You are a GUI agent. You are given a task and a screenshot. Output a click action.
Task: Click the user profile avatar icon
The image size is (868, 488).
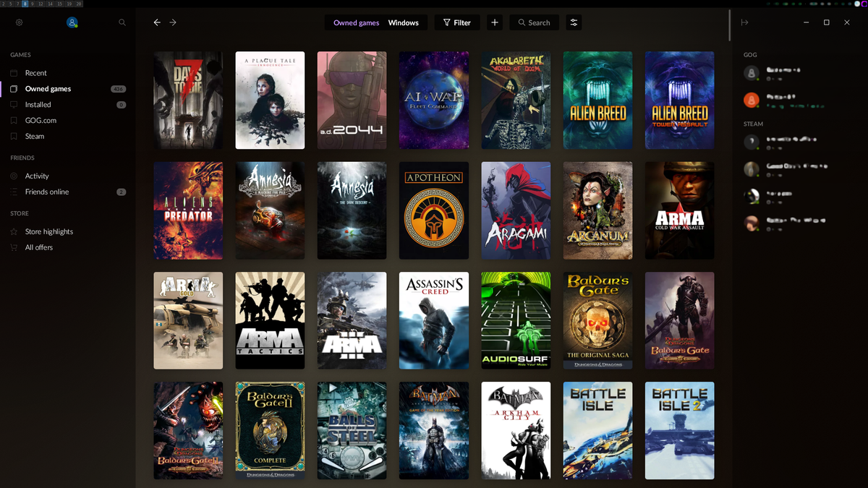(72, 22)
